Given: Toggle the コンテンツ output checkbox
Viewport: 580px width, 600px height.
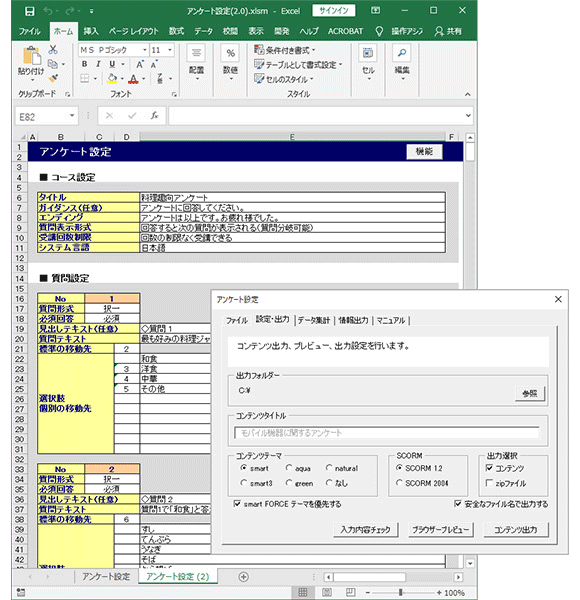Looking at the screenshot, I should pos(489,468).
